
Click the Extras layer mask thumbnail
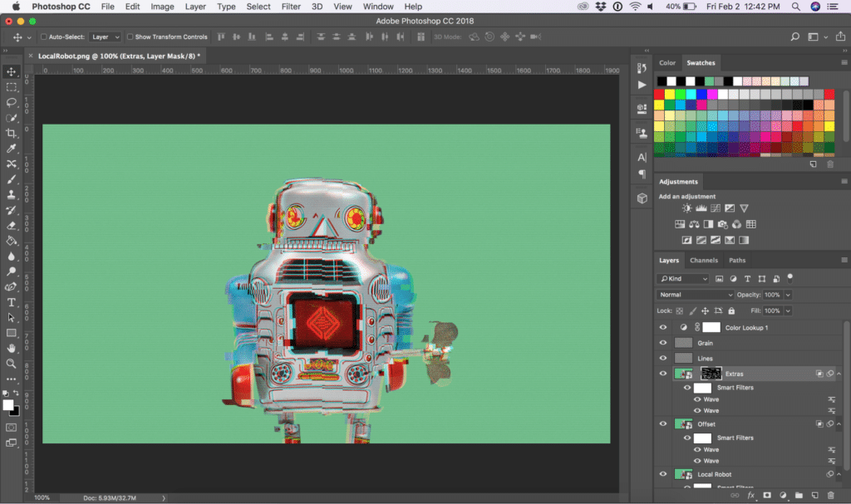711,374
